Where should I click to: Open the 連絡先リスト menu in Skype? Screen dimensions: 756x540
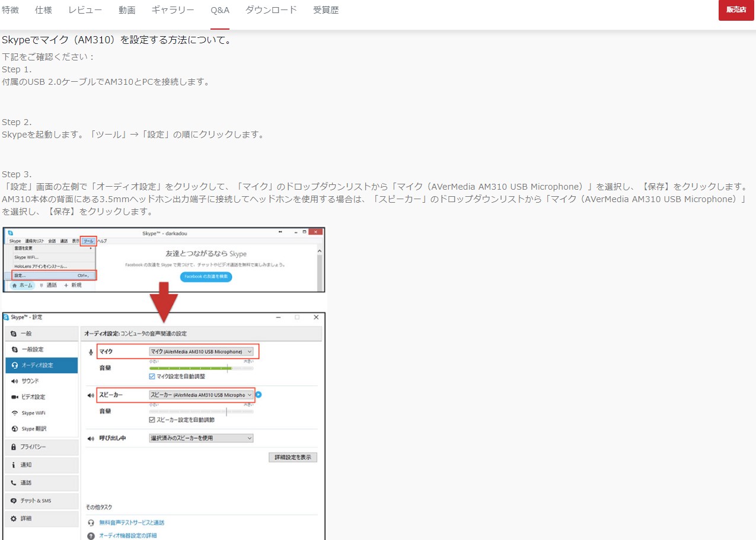pos(34,241)
